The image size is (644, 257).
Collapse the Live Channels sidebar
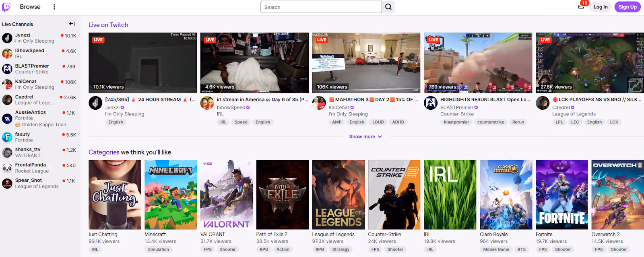72,24
